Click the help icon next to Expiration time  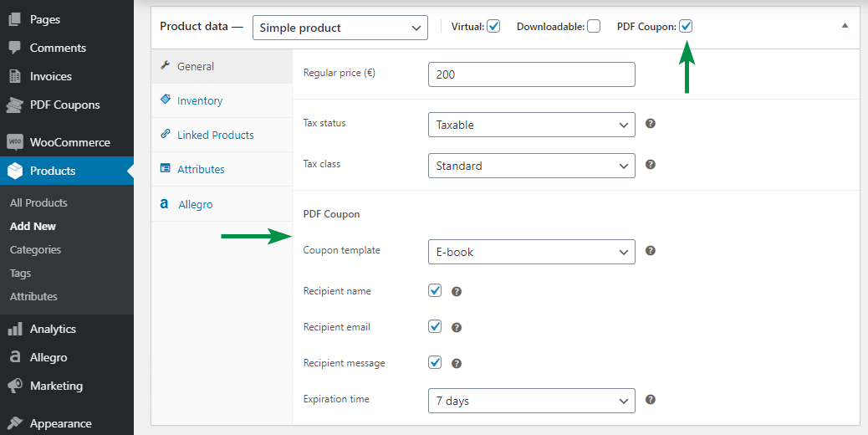[x=651, y=400]
